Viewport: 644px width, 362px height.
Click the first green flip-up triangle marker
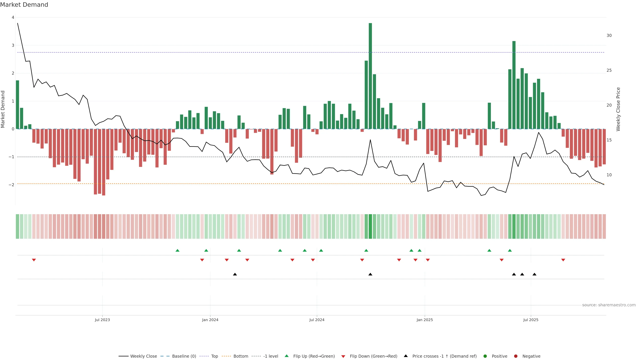coord(177,251)
